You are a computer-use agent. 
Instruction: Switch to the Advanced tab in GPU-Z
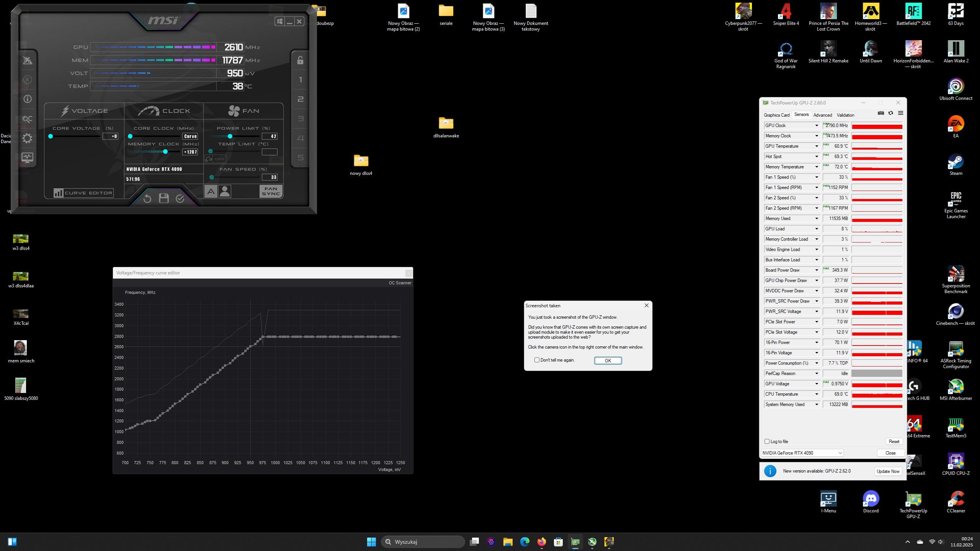[823, 115]
